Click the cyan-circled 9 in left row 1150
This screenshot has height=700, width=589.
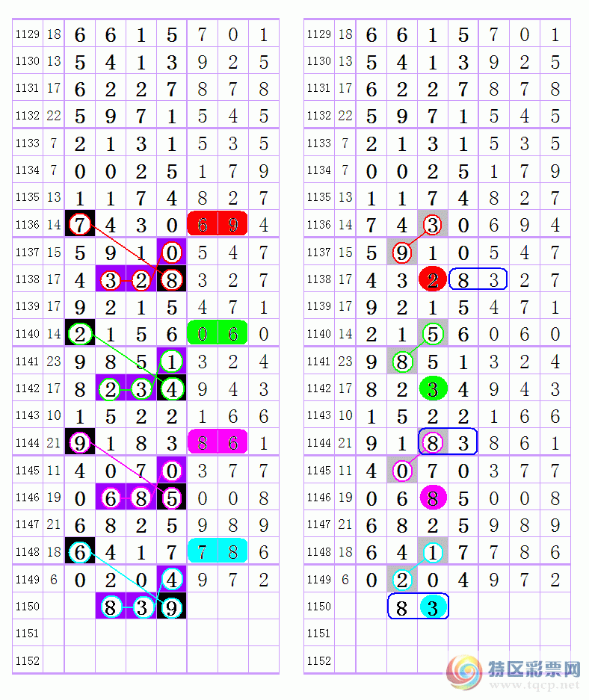pos(171,607)
